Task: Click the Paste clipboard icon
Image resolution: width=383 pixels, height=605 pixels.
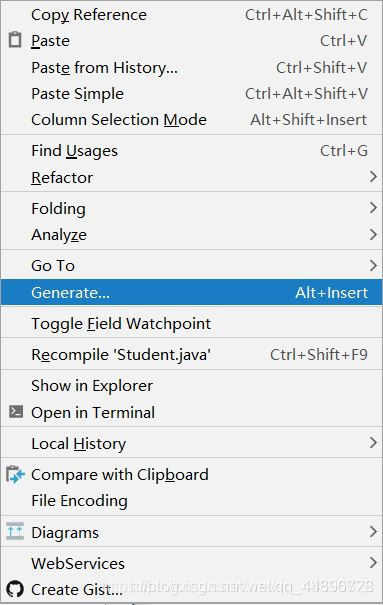Action: 15,40
